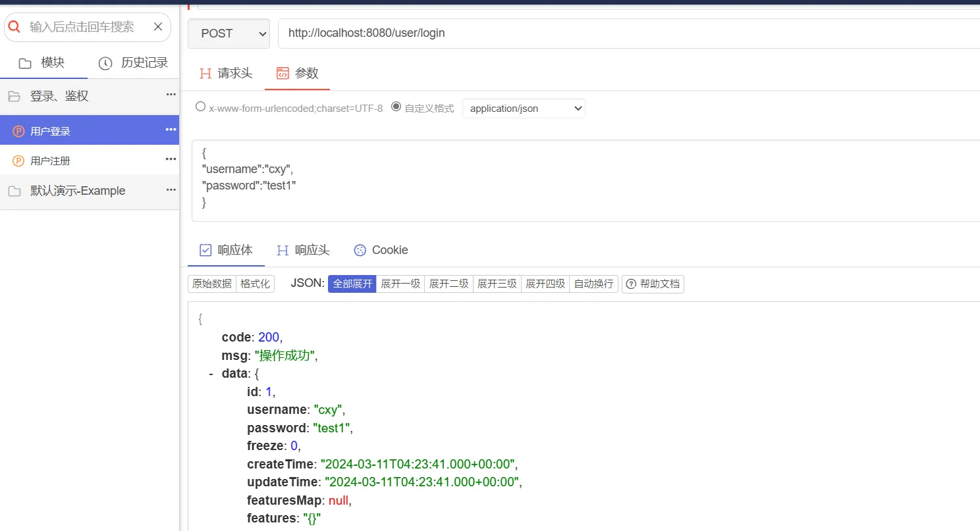
Task: Click the 展开二级 button
Action: click(x=449, y=284)
